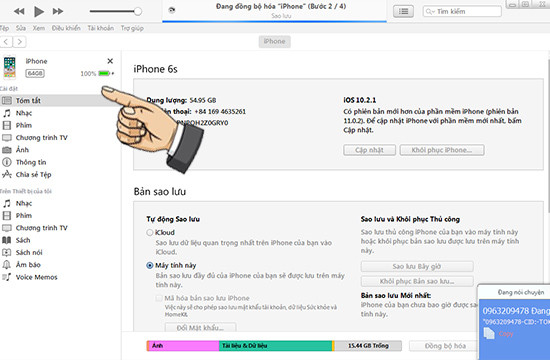Image resolution: width=550 pixels, height=360 pixels.
Task: Adjust the volume slider knob
Action: click(138, 11)
